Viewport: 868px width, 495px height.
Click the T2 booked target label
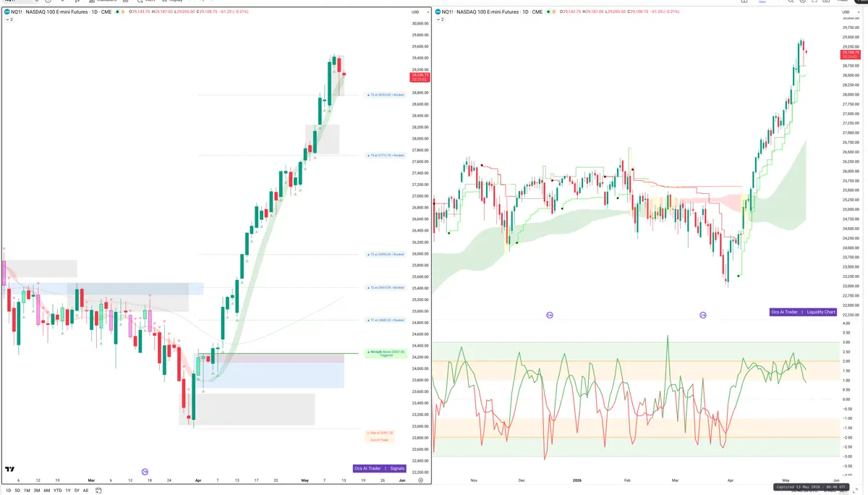point(386,287)
